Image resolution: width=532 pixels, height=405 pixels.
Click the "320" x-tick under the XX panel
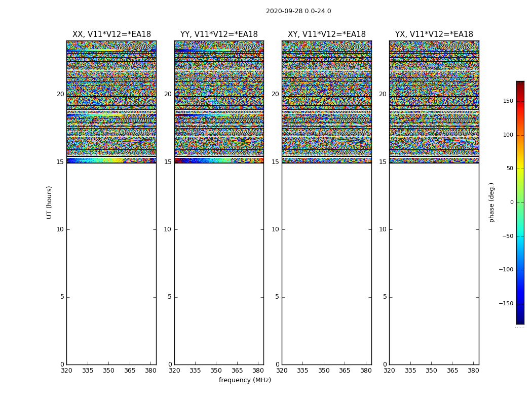66,371
